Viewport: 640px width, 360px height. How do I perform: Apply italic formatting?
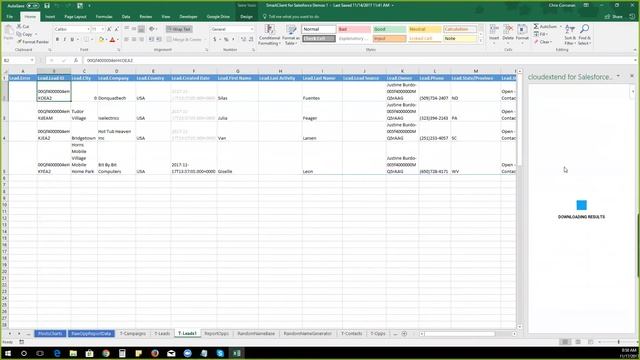coord(64,40)
